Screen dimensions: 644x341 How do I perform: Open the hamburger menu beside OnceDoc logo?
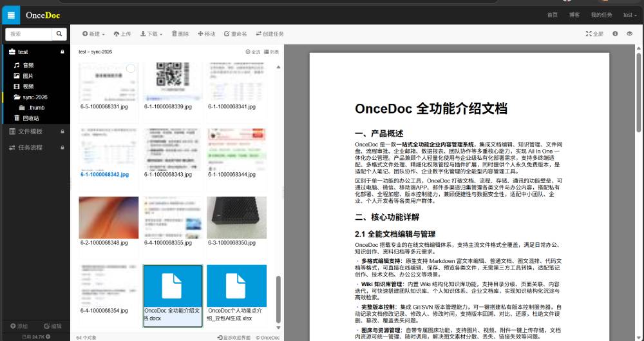[x=11, y=15]
